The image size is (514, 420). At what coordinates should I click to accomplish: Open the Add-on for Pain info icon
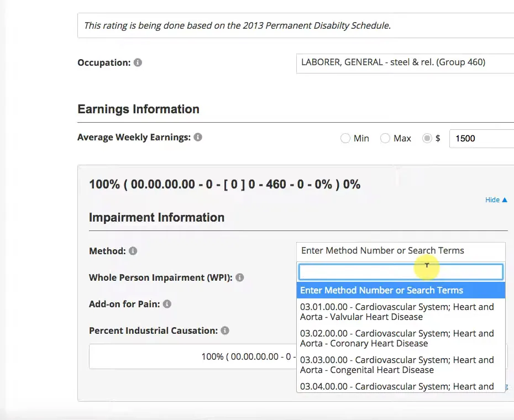point(167,304)
